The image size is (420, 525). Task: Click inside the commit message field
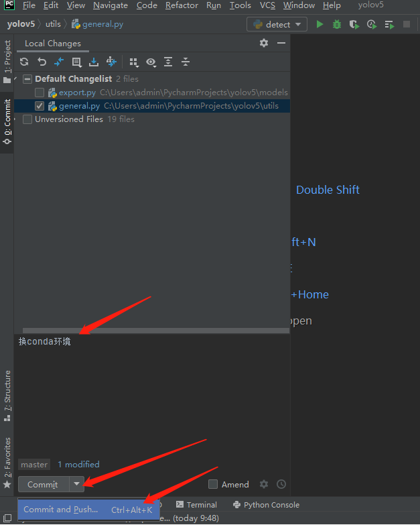pyautogui.click(x=152, y=395)
